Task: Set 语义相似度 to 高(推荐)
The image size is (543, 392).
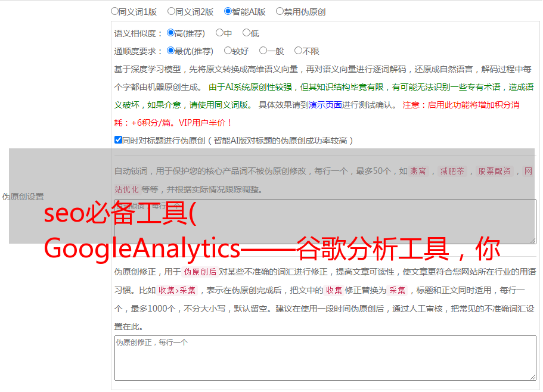Action: [170, 33]
